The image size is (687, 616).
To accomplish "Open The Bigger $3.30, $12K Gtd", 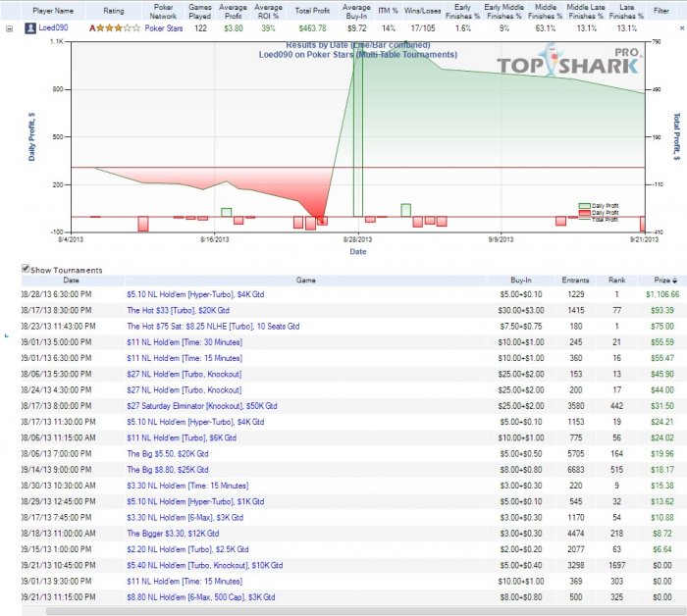I will (x=173, y=534).
